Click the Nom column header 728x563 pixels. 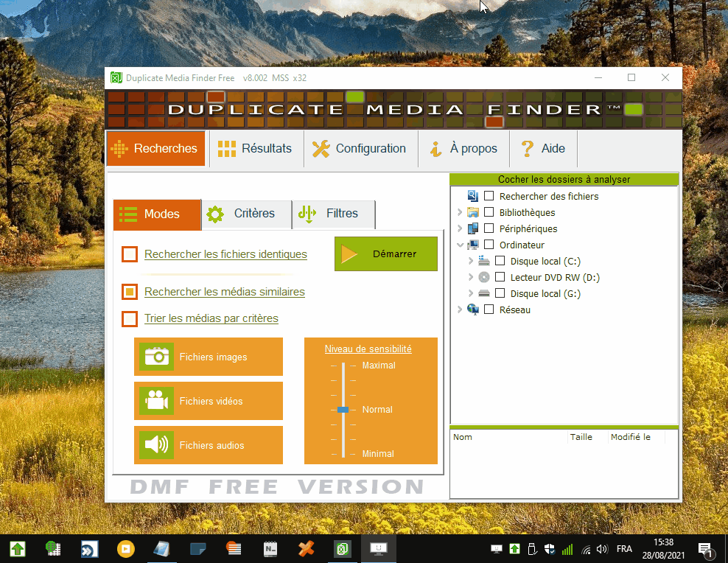click(x=509, y=437)
